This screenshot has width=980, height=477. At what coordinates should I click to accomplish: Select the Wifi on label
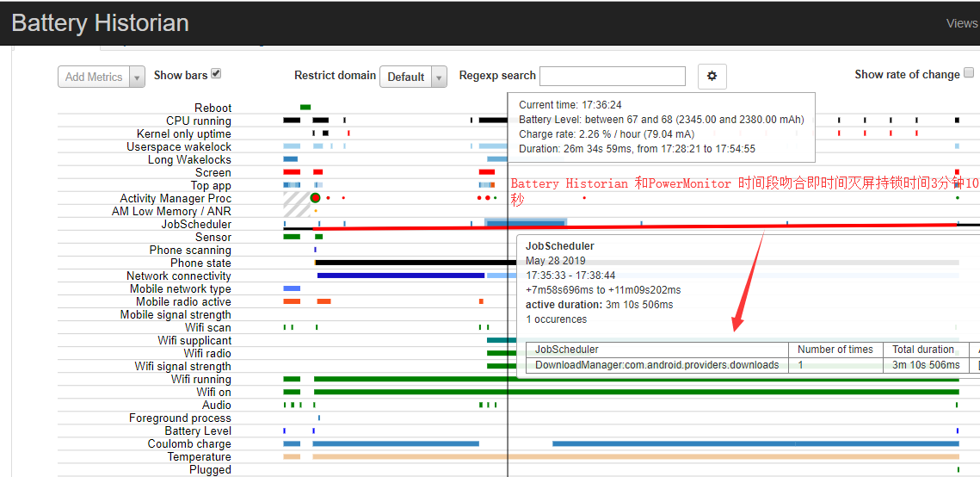tap(213, 392)
